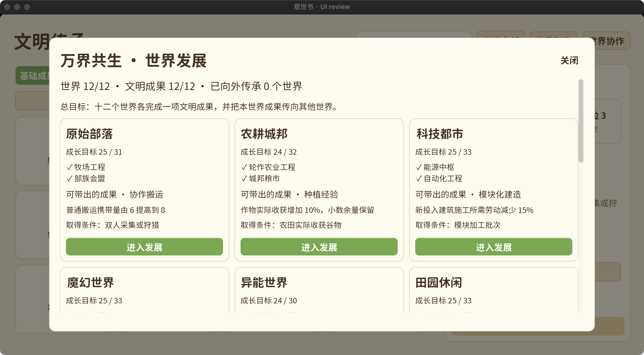Click the dialog's vertical scrollbar thumb

581,121
